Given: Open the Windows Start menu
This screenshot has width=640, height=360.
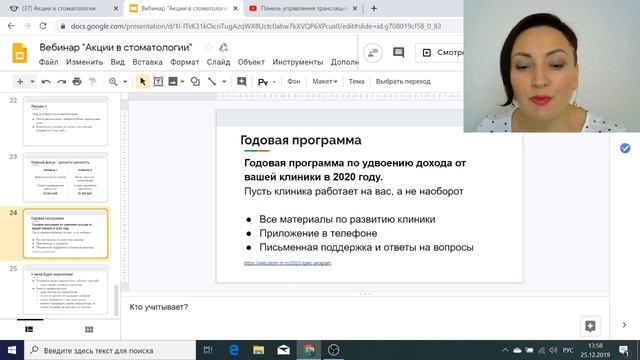Looking at the screenshot, I should click(x=12, y=350).
